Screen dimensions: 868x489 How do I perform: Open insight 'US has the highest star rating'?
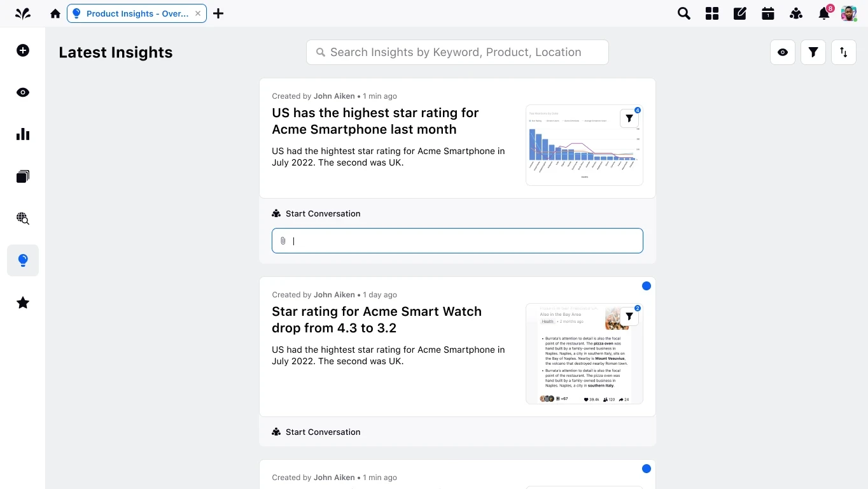pyautogui.click(x=375, y=121)
